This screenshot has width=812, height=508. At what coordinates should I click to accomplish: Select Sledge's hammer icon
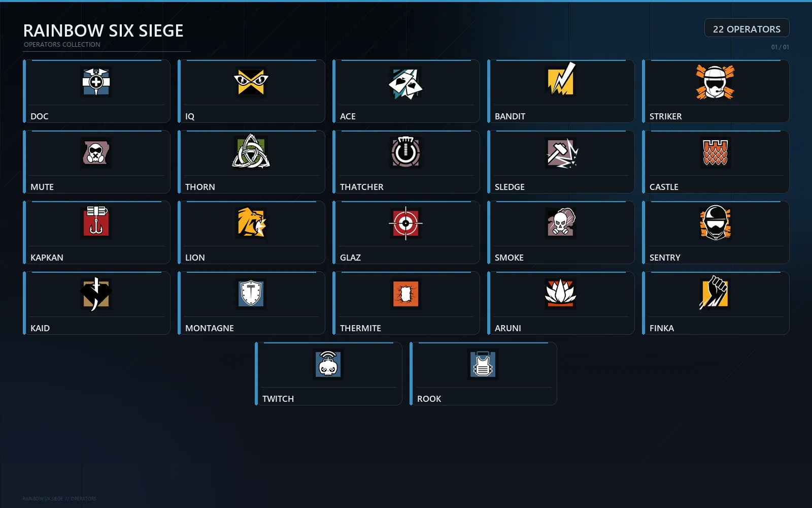[561, 153]
